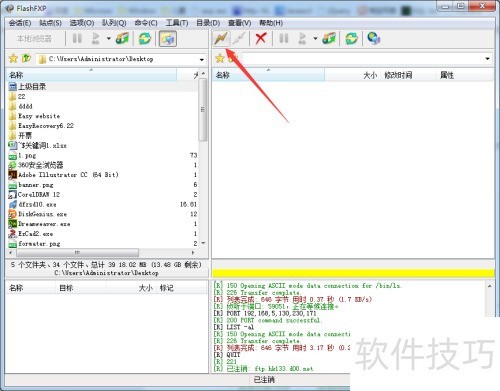Open the 帮助(H) menu
The height and width of the screenshot is (391, 500).
coord(271,23)
